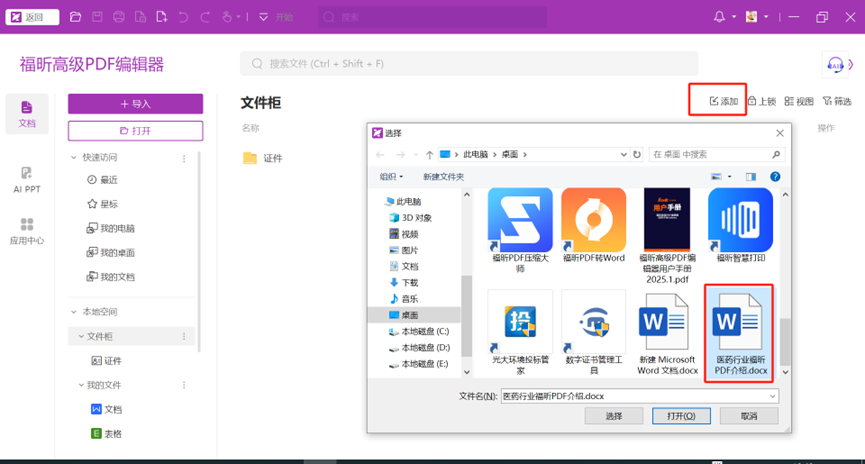
Task: Select 本地磁盘 (D:) in the dialog tree
Action: click(x=419, y=348)
